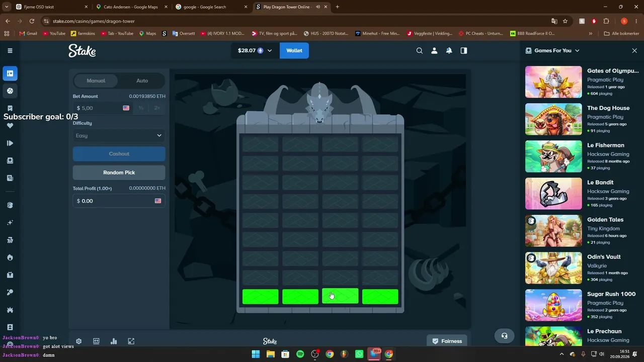
Task: Switch to Manual betting mode
Action: click(x=96, y=80)
